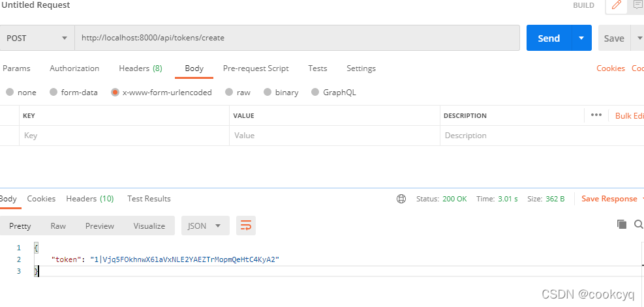Open the response Cookies tab
This screenshot has height=307, width=644.
pos(41,199)
